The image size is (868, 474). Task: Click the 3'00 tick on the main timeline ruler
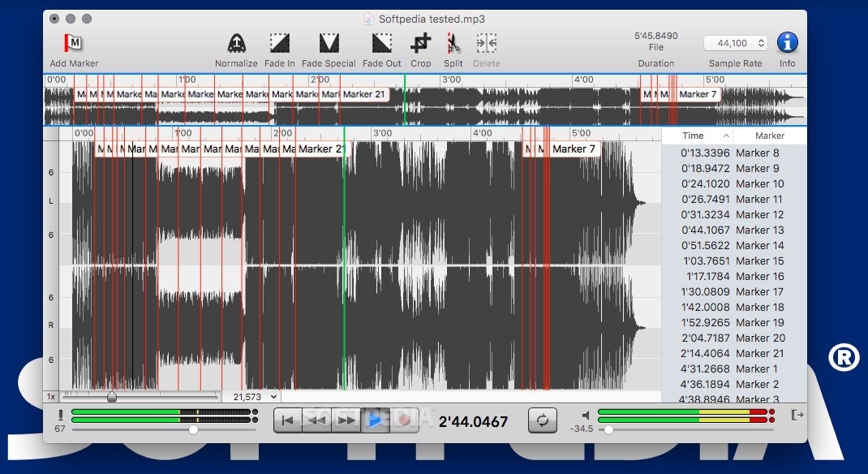coord(382,133)
